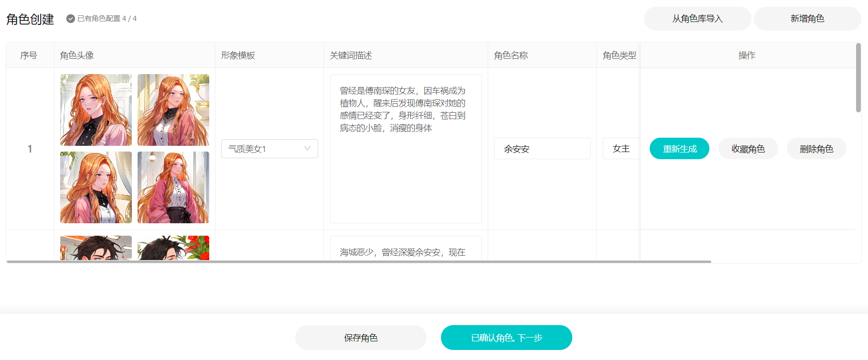Select bottom-left avatar of 余安安

coord(96,187)
